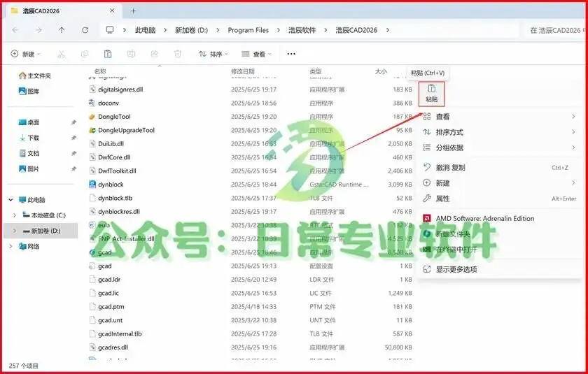Select the gcad.ldr file
The image size is (588, 374).
[109, 280]
